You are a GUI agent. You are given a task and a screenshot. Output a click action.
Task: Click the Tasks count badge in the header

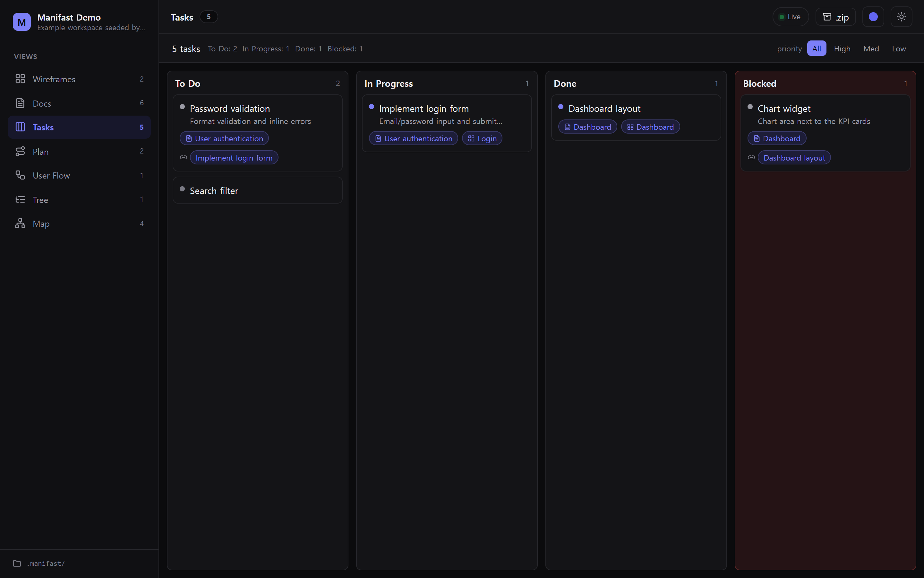click(209, 17)
